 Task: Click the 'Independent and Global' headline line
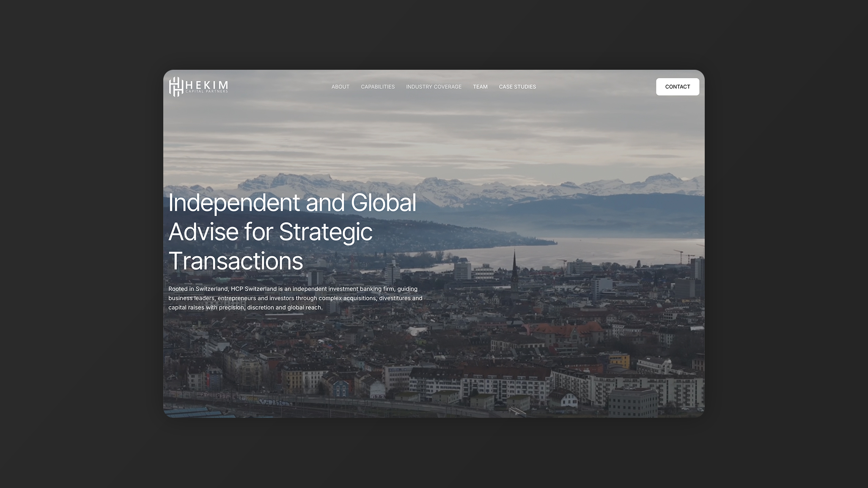(292, 203)
